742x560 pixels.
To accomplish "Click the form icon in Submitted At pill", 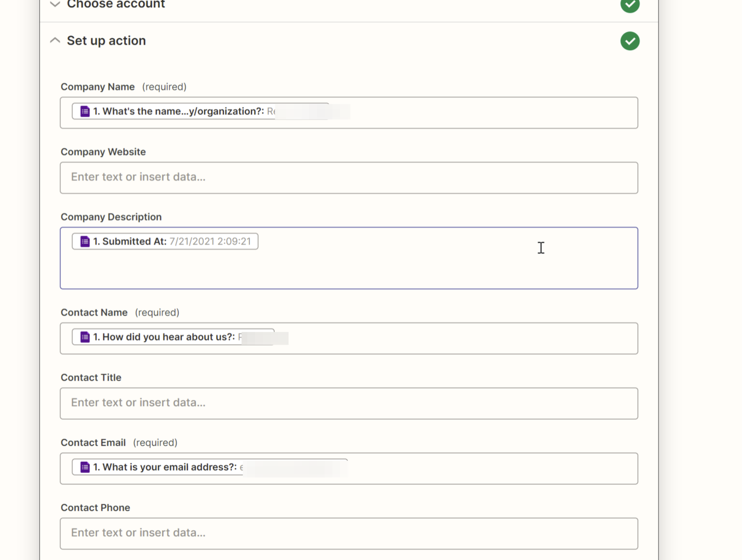I will tap(85, 242).
